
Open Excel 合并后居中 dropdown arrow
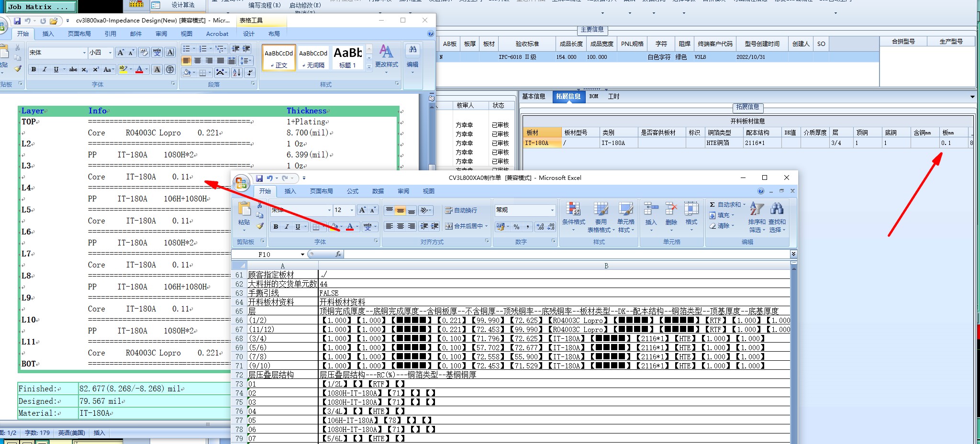point(487,226)
